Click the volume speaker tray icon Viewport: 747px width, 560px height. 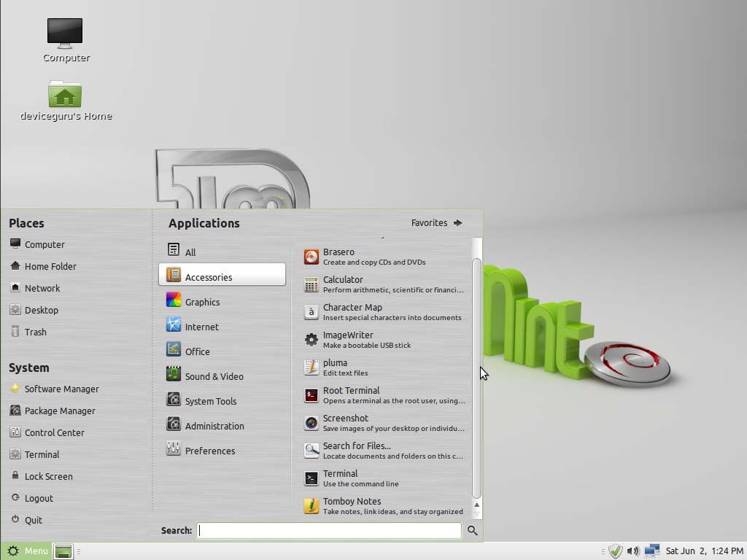[x=632, y=551]
